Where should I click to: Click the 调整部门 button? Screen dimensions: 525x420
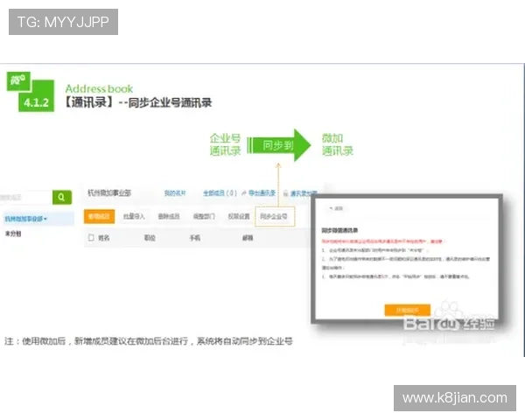tap(204, 216)
